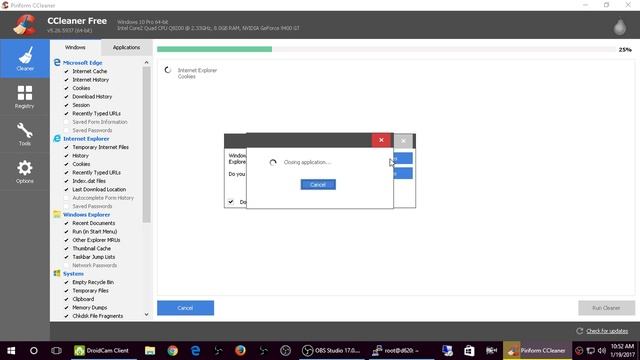Select Last Download Location entry

pyautogui.click(x=99, y=189)
